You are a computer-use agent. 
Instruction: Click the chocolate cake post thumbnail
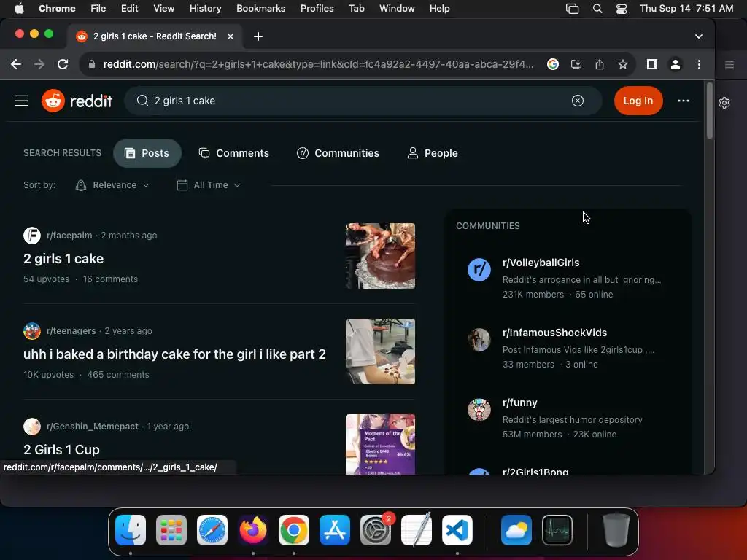click(380, 256)
